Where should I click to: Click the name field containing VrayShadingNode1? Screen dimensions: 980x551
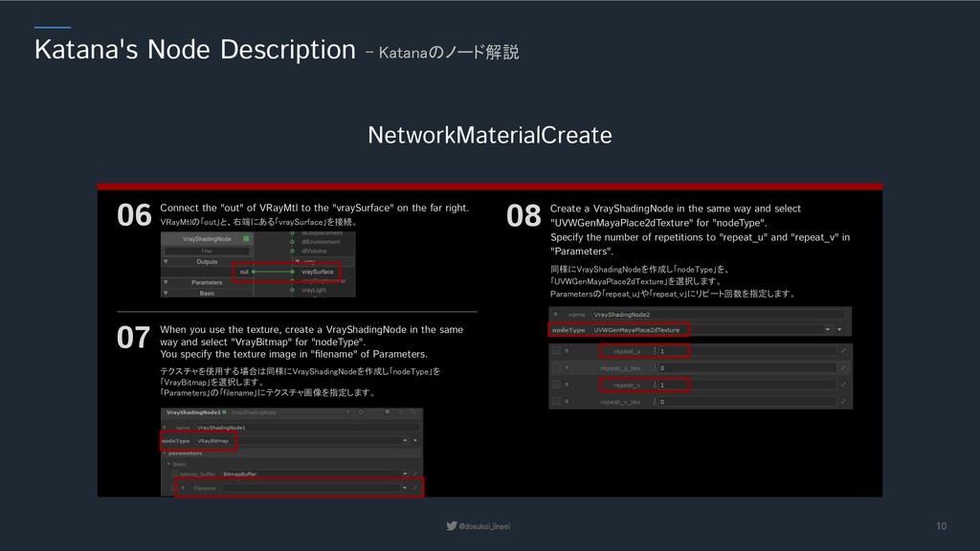pos(307,428)
